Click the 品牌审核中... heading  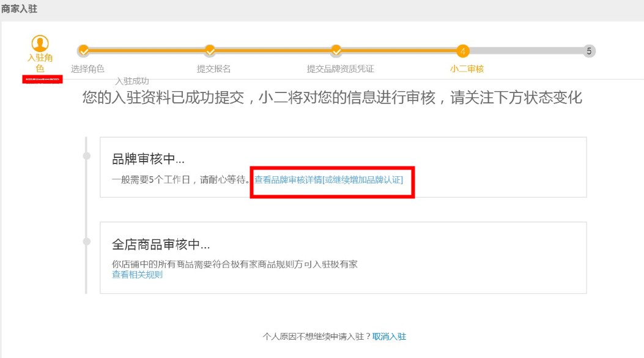pos(148,158)
